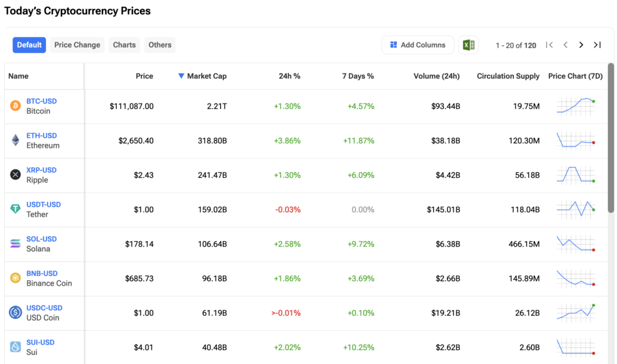The image size is (617, 364).
Task: Sort by the Name column header
Action: point(19,76)
